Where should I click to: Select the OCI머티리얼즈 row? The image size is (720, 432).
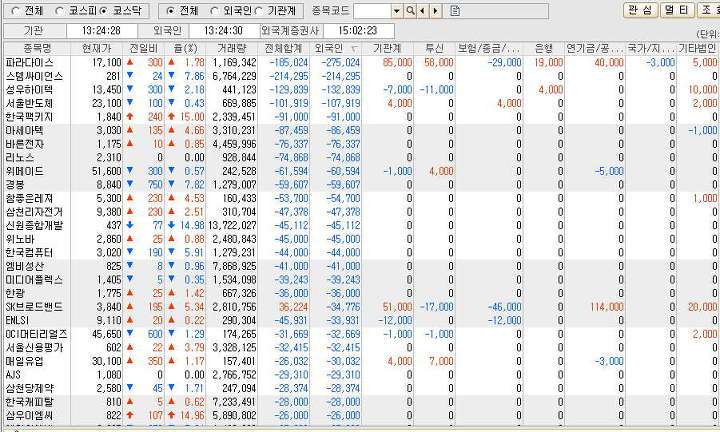tap(360, 334)
